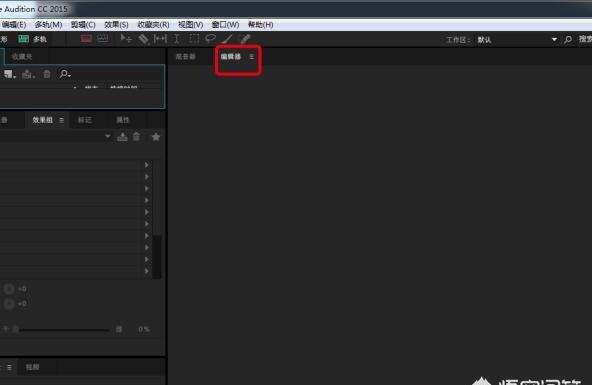Open the 效果(S) menu
Screen dimensions: 592x385
pyautogui.click(x=116, y=25)
